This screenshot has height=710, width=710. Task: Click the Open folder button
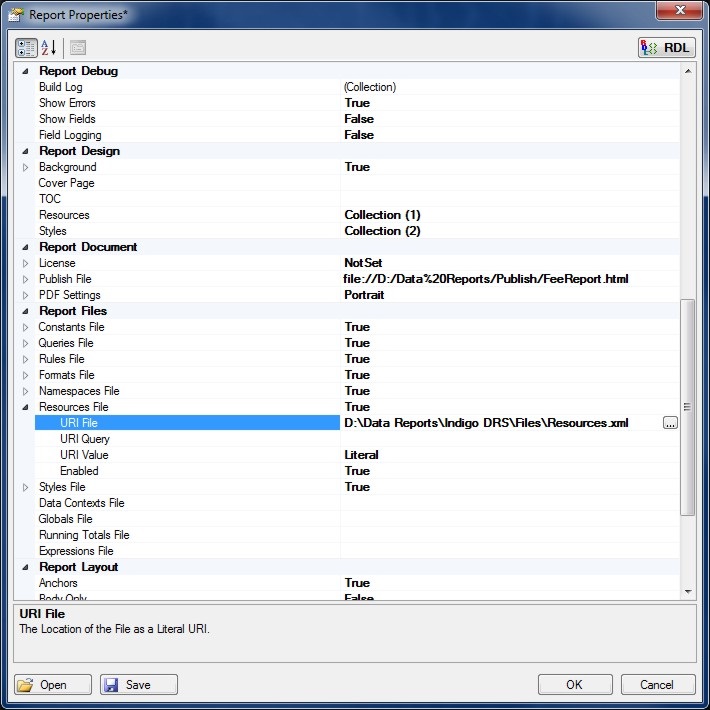[x=54, y=685]
